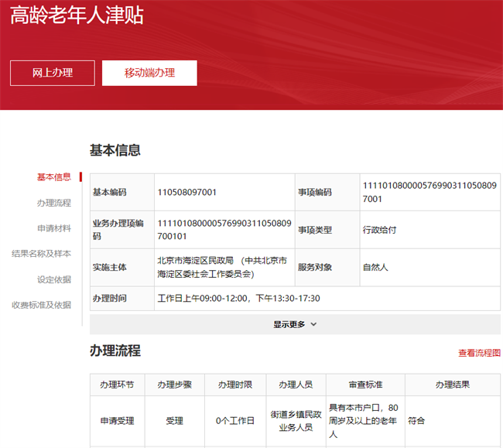Click the 北京市海淀区民政局 implementing body text

(222, 267)
